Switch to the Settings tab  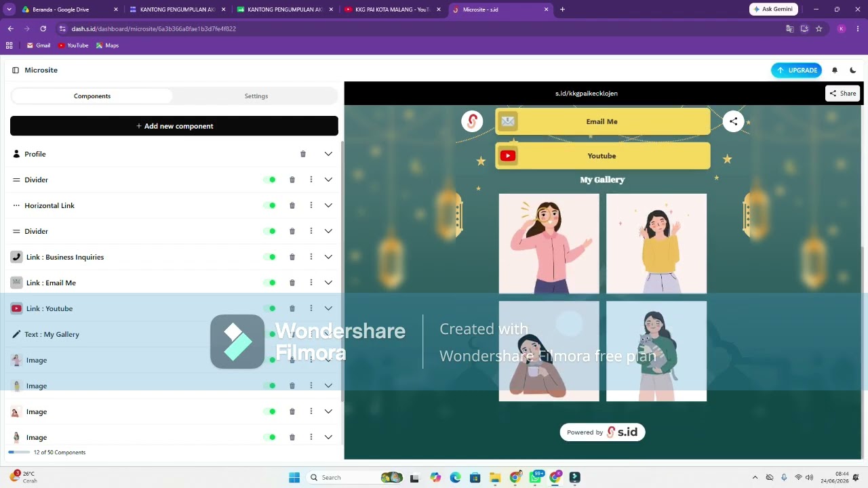point(256,96)
